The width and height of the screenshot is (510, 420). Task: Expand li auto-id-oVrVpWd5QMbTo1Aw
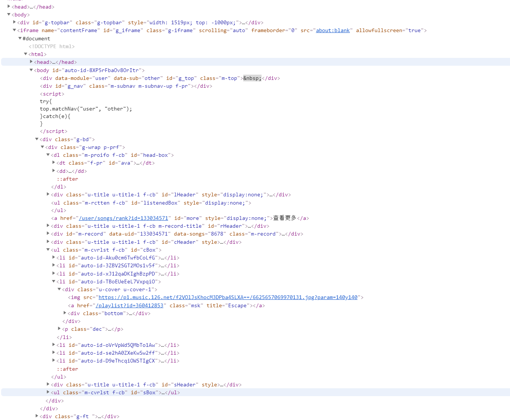coord(54,345)
